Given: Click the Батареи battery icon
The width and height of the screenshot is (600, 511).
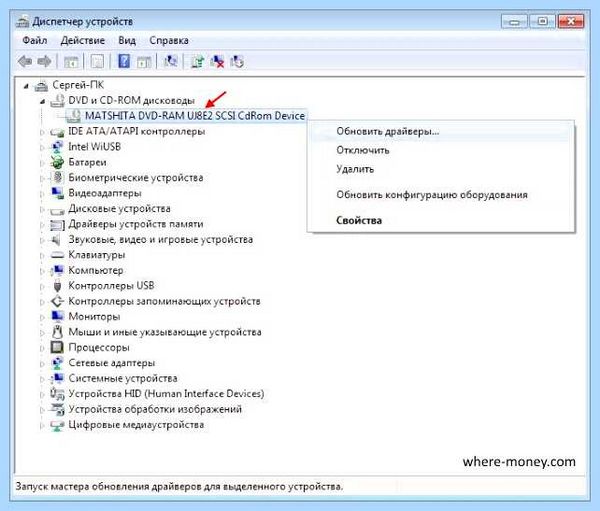Looking at the screenshot, I should 57,162.
